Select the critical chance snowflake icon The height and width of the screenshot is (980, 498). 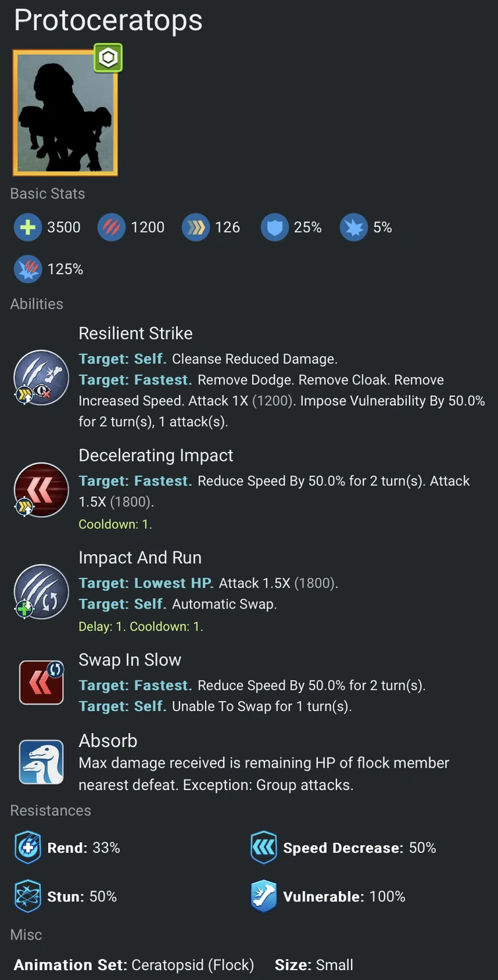pyautogui.click(x=354, y=227)
